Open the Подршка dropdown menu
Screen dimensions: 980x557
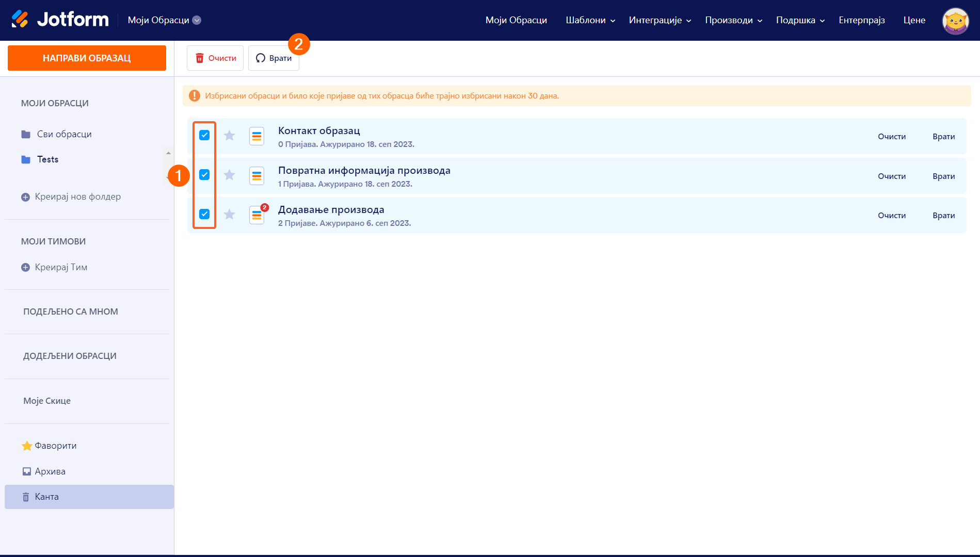800,20
